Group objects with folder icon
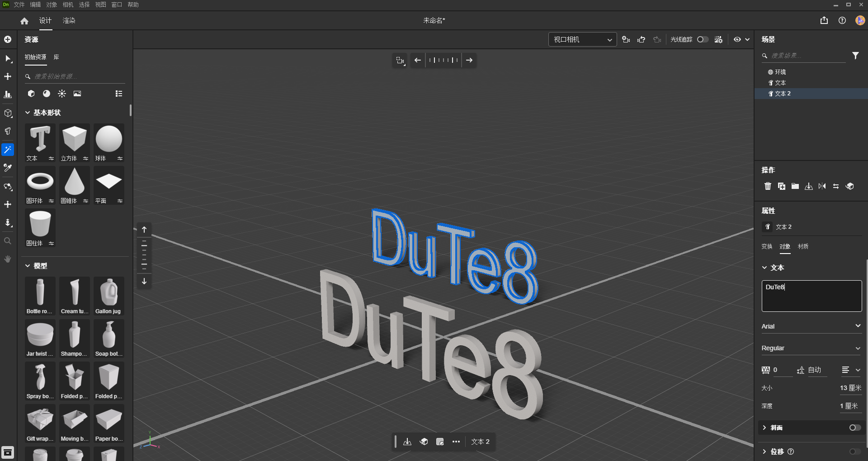The width and height of the screenshot is (868, 461). (795, 186)
